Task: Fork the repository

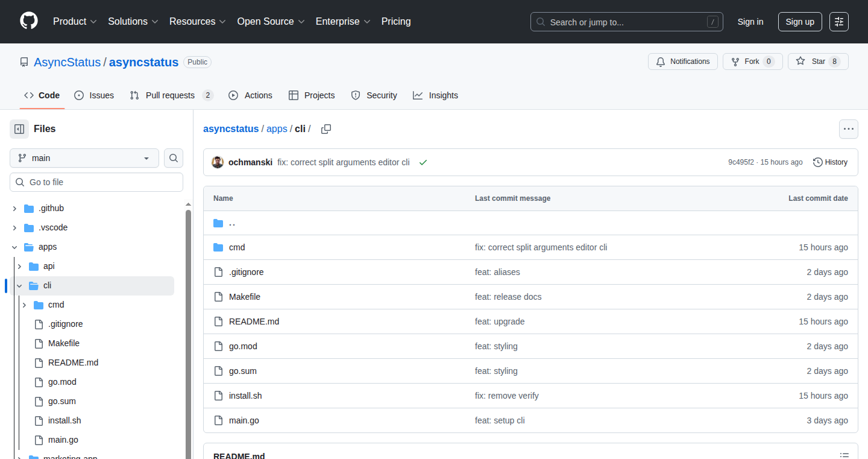Action: tap(753, 62)
